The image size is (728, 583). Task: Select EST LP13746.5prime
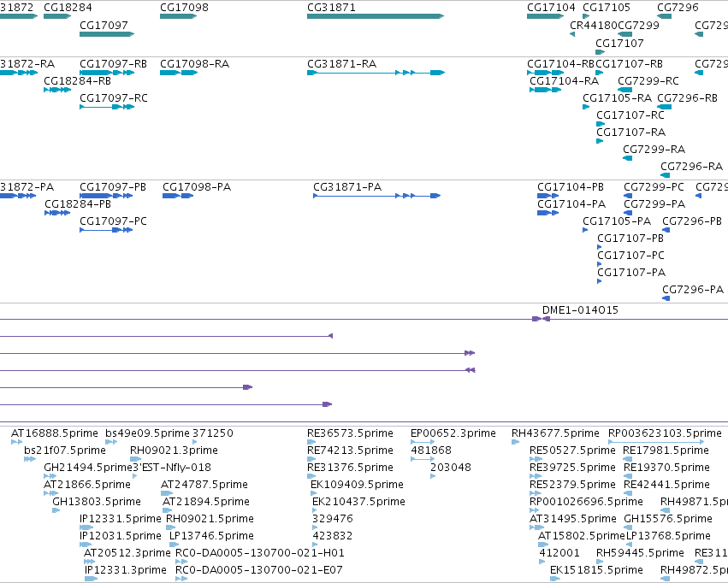pos(175,545)
